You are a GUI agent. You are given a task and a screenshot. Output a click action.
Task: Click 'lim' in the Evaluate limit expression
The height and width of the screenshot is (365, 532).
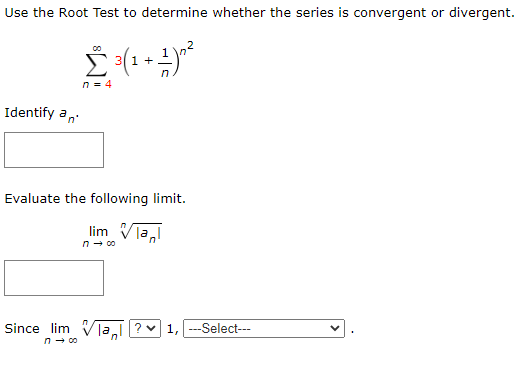pyautogui.click(x=98, y=231)
